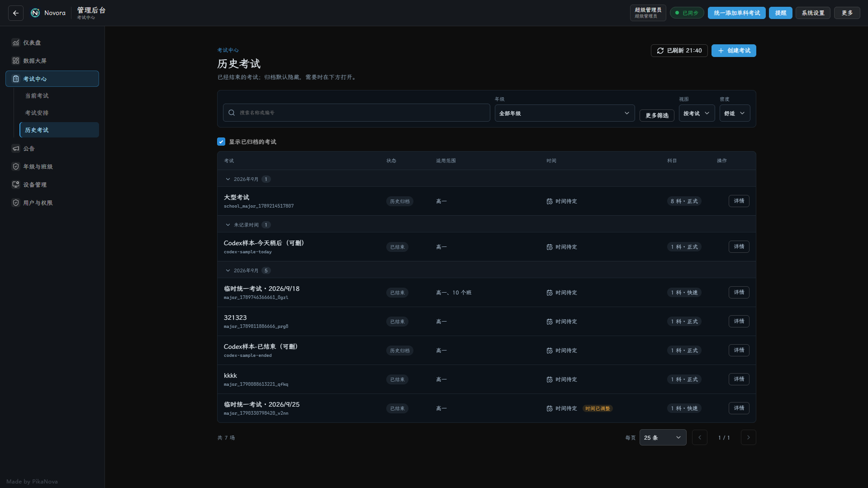
Task: Collapse the 2026年9月 group with 1 exam
Action: [x=228, y=179]
